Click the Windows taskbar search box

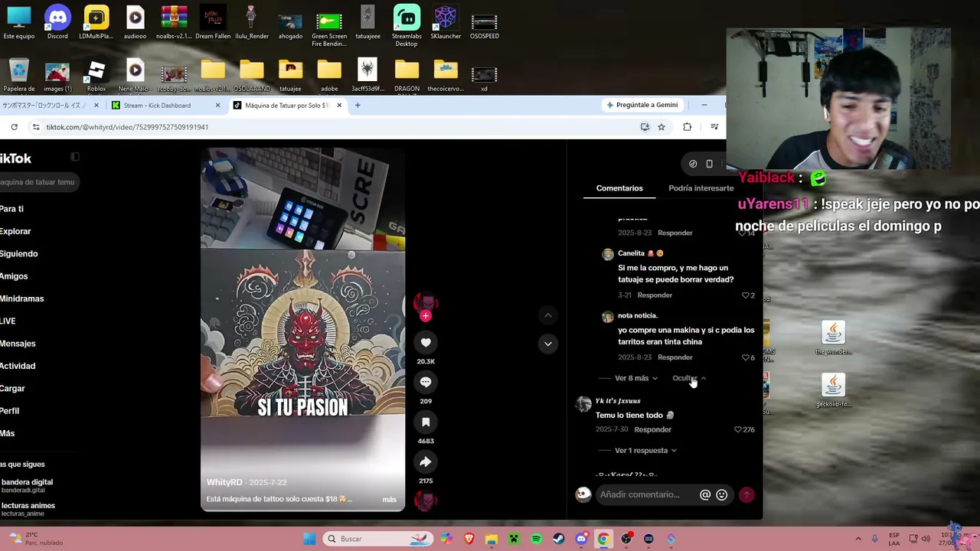click(379, 539)
